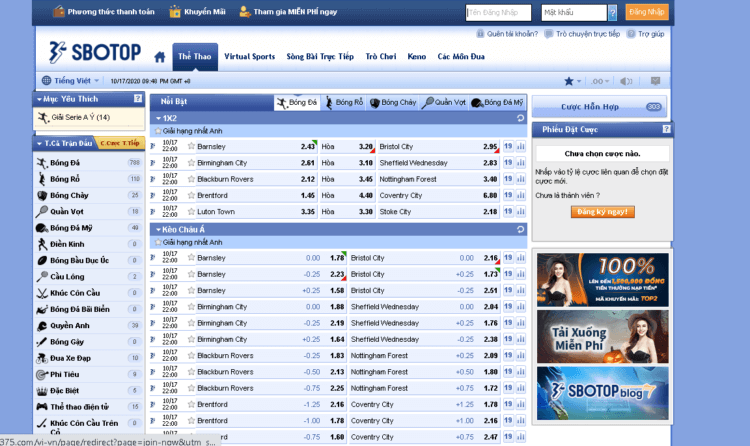Image resolution: width=750 pixels, height=446 pixels.
Task: Open statistics chart for the Barnsley 1X2 match
Action: (522, 146)
